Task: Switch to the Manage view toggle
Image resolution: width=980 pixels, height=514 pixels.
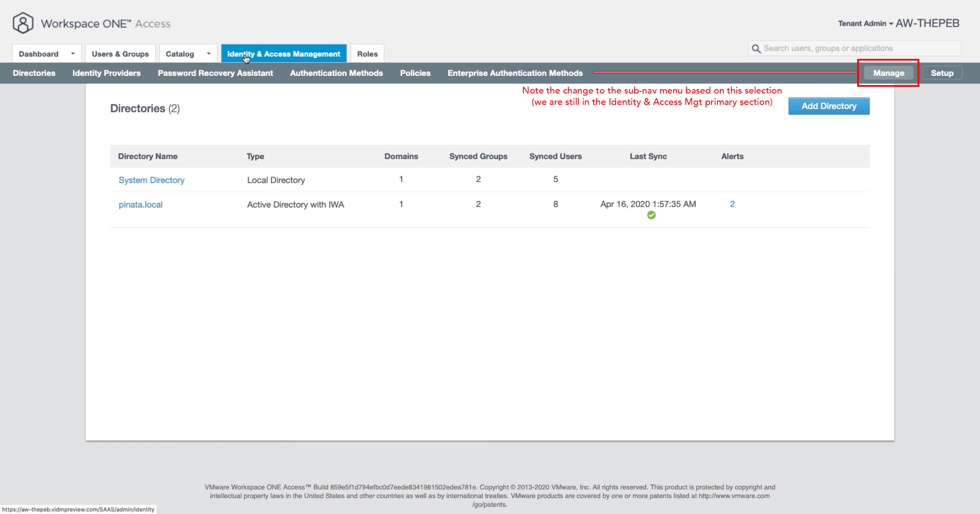Action: click(888, 73)
